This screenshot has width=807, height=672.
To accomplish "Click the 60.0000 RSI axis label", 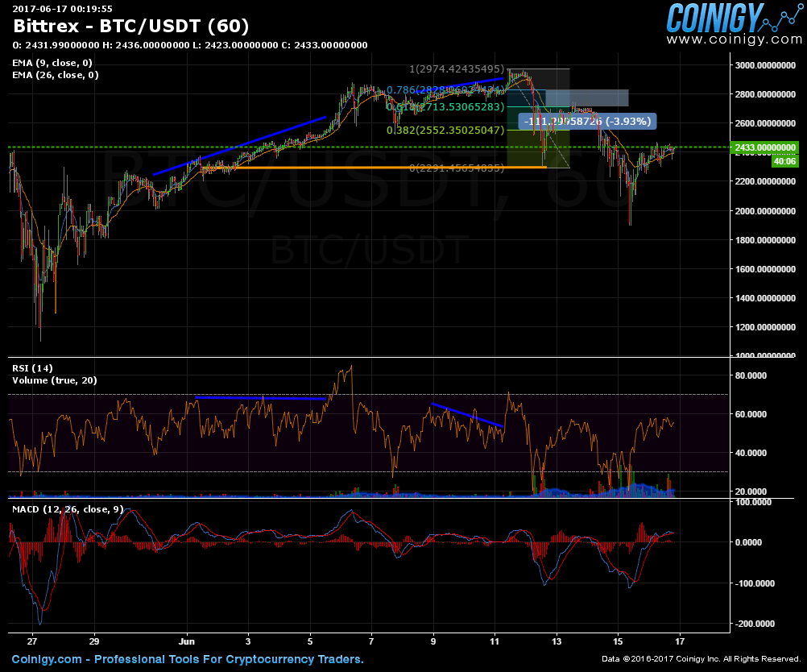I will point(751,414).
